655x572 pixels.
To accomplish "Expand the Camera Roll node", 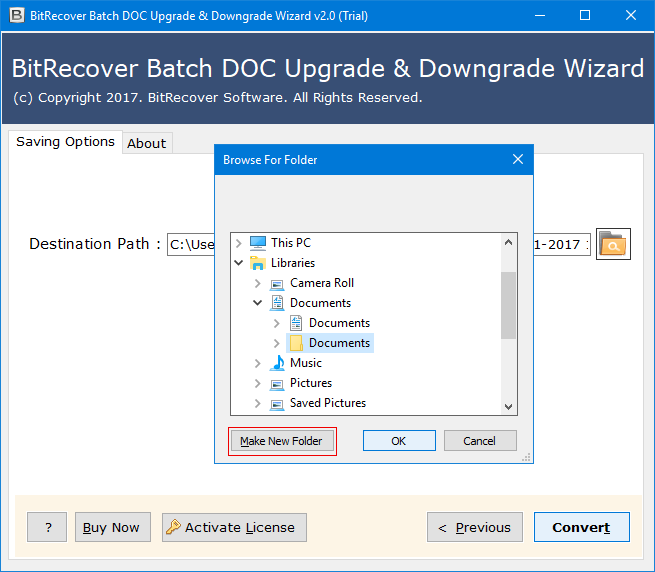I will (257, 283).
